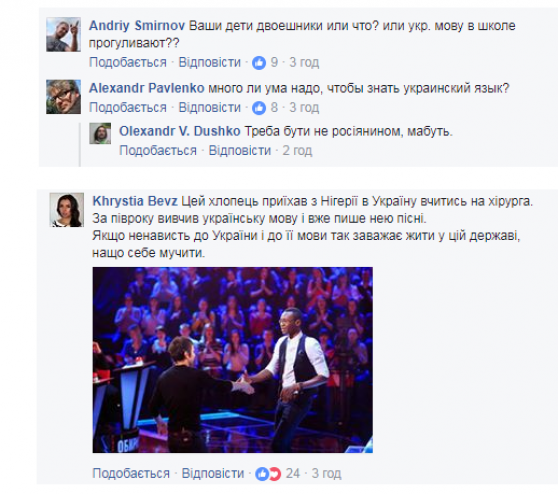Open the Olexandr V. Dushko name link
This screenshot has width=558, height=494.
click(180, 131)
